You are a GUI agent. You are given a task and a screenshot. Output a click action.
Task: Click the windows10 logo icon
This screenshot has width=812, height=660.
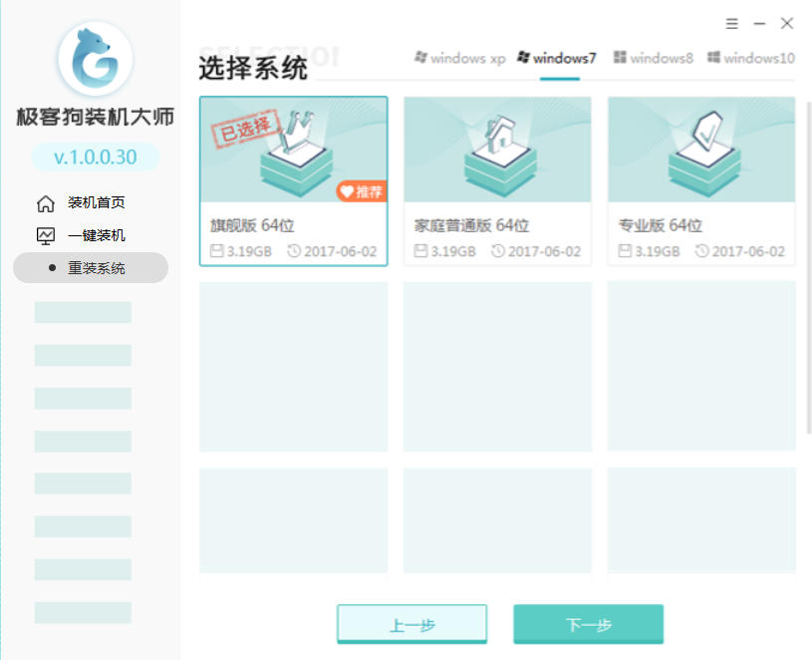tap(713, 57)
